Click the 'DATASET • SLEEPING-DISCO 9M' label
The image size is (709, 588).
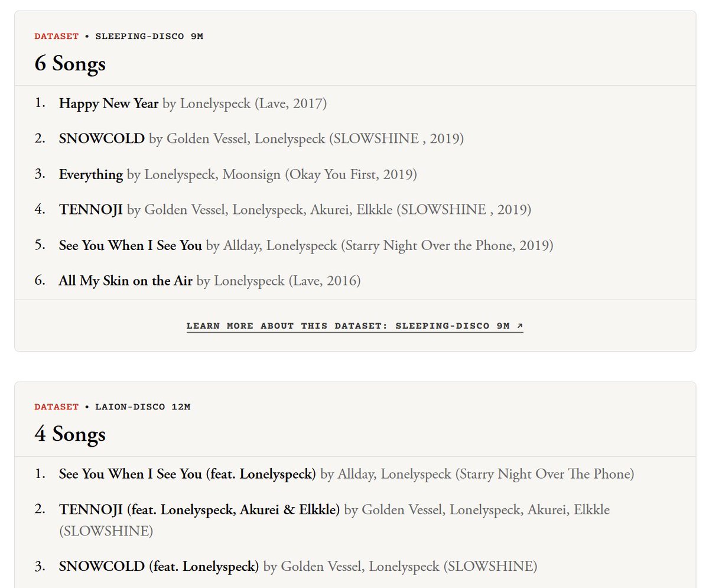119,36
